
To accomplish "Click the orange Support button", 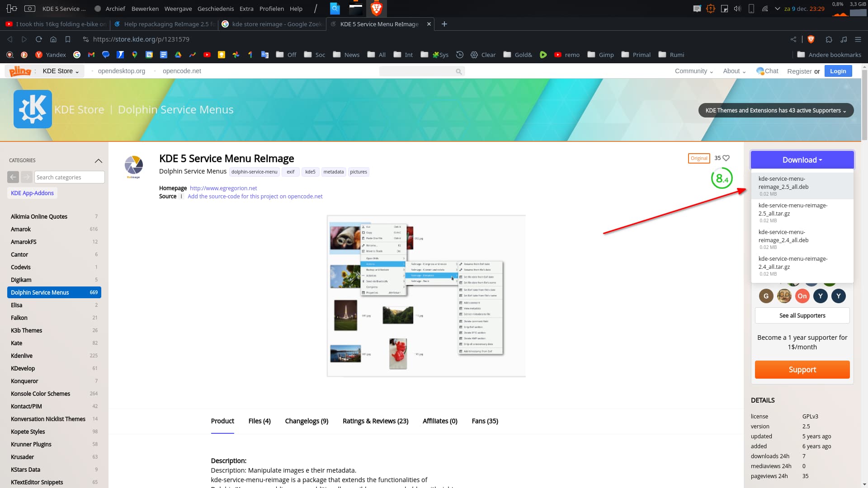I will tap(802, 370).
